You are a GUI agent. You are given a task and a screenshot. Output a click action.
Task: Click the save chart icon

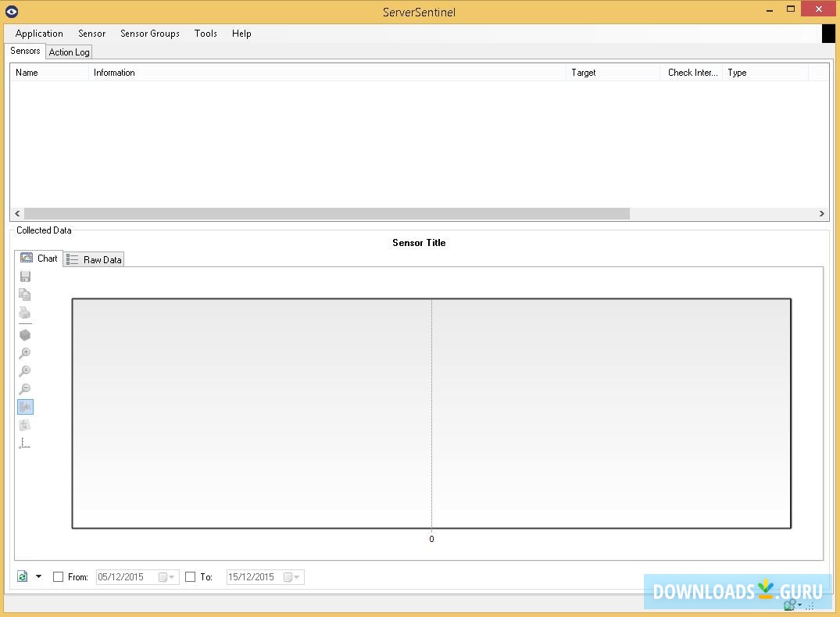pyautogui.click(x=25, y=276)
